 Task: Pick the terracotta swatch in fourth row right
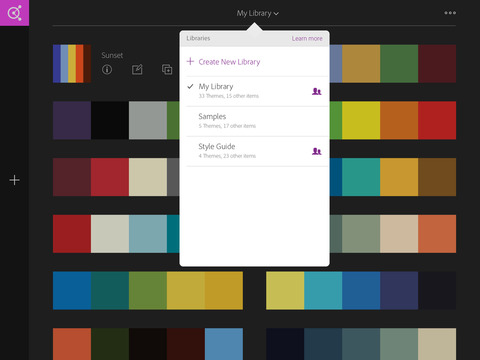click(437, 233)
